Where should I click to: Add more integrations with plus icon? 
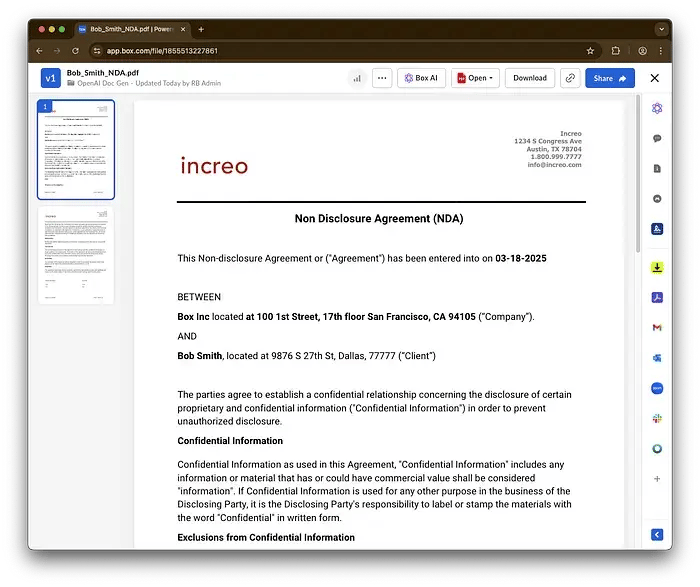pyautogui.click(x=657, y=479)
